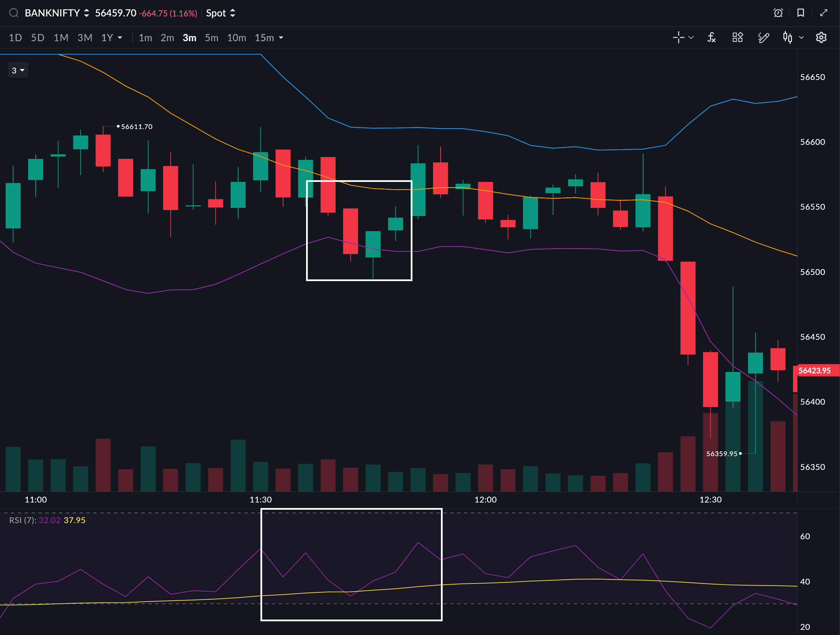Screen dimensions: 840x635
Task: Expand the indicator count '3' dropdown
Action: (x=18, y=70)
